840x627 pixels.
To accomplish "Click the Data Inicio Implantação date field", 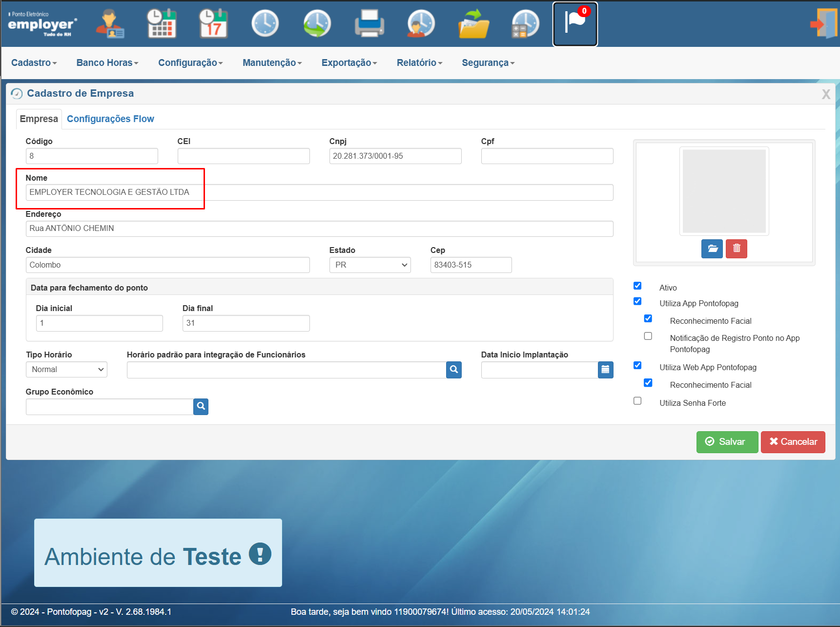I will coord(540,370).
